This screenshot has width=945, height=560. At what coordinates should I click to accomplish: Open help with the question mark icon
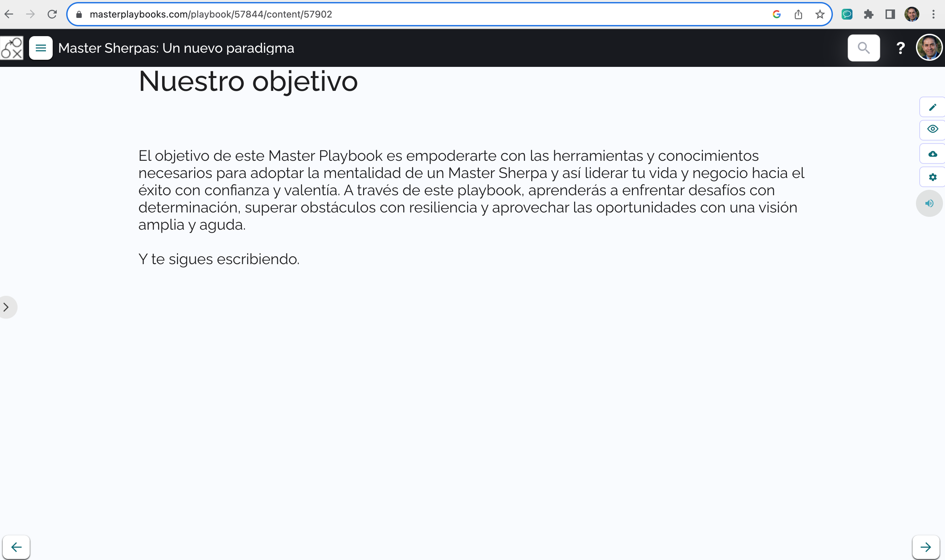[900, 48]
